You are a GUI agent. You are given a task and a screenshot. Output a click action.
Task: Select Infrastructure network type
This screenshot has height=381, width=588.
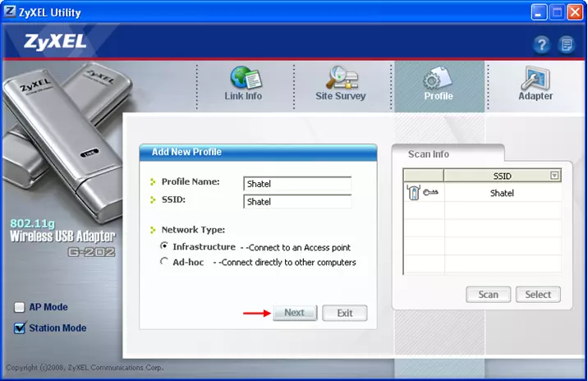point(164,246)
